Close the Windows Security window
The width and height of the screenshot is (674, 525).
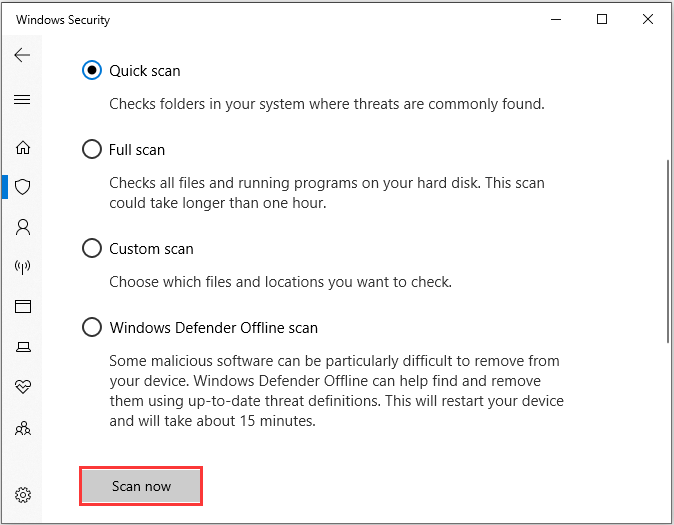point(648,19)
